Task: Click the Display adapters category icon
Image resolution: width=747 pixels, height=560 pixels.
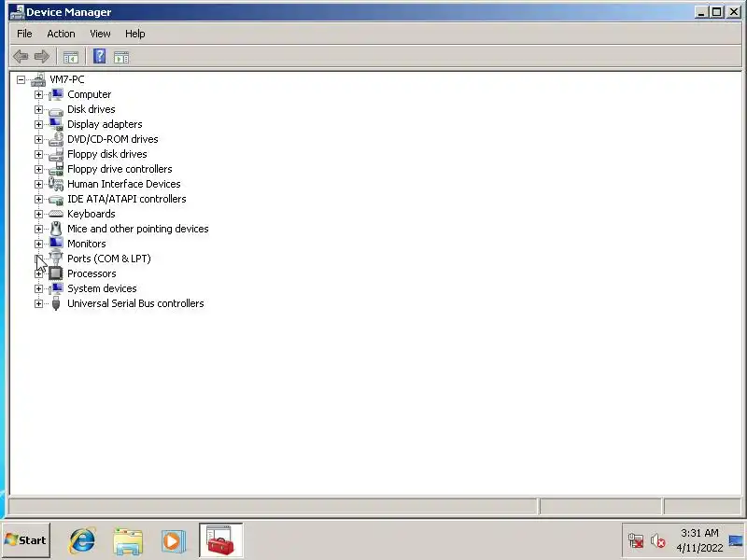Action: (56, 124)
